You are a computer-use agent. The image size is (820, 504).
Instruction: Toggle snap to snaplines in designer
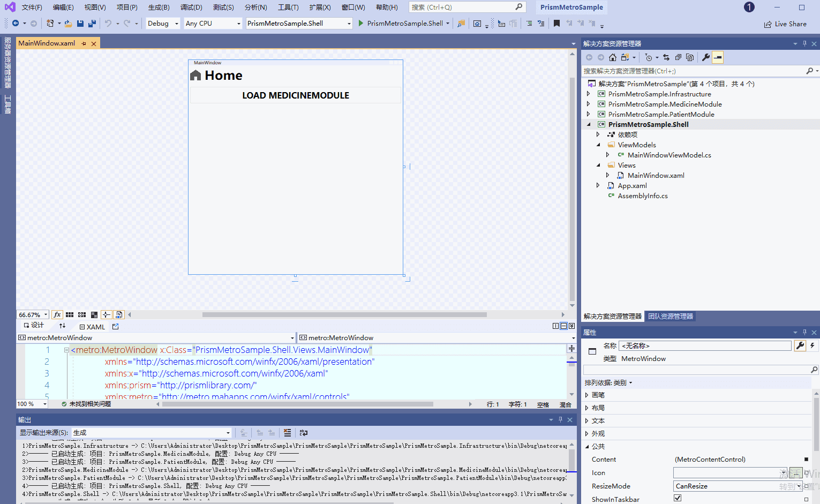[x=107, y=314]
